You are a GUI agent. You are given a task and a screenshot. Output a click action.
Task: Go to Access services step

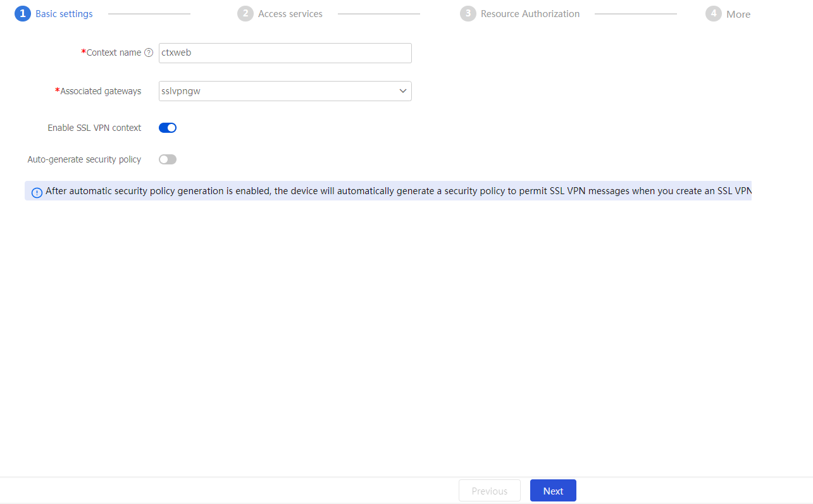pos(290,14)
